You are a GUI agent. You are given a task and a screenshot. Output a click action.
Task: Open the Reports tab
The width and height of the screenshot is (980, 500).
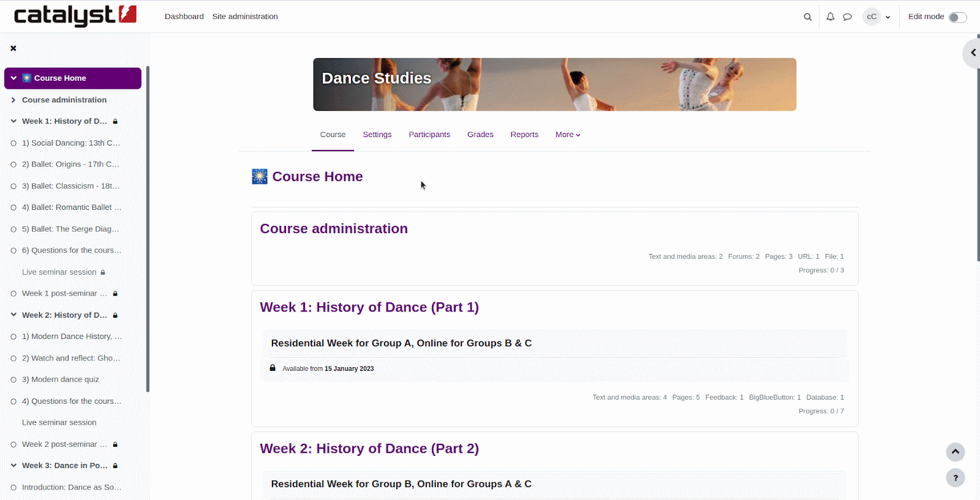coord(524,135)
